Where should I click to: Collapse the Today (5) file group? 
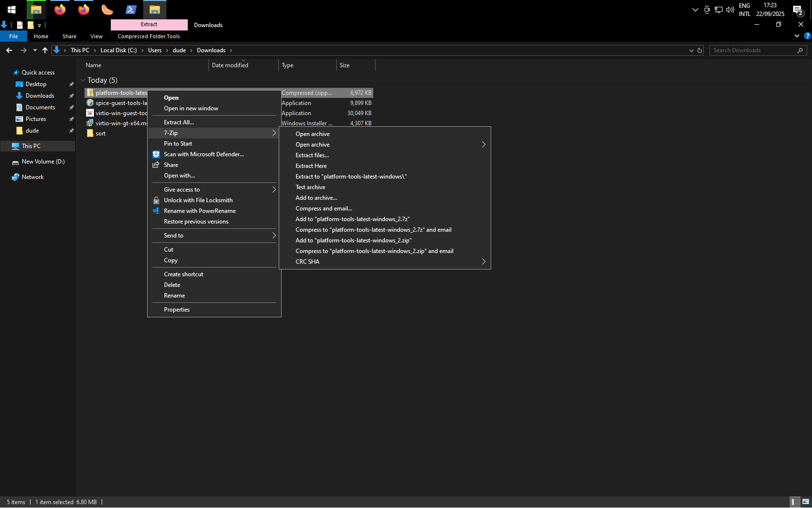83,80
